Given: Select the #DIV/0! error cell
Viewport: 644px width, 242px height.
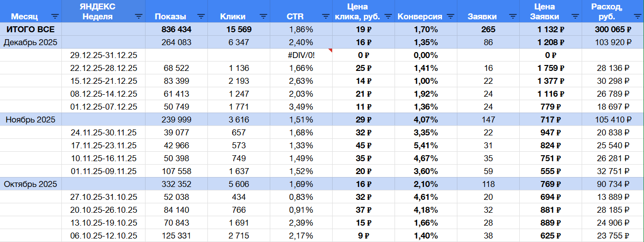Looking at the screenshot, I should 301,55.
